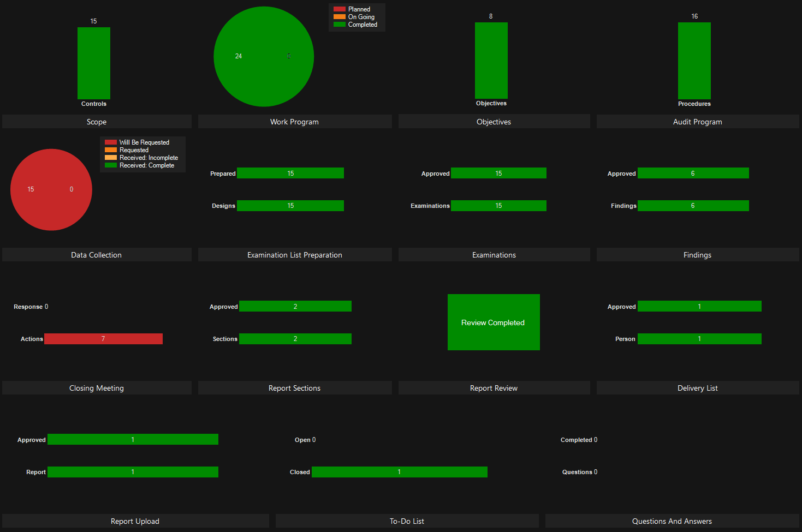802x532 pixels.
Task: Open the Report Upload panel header
Action: pyautogui.click(x=135, y=521)
